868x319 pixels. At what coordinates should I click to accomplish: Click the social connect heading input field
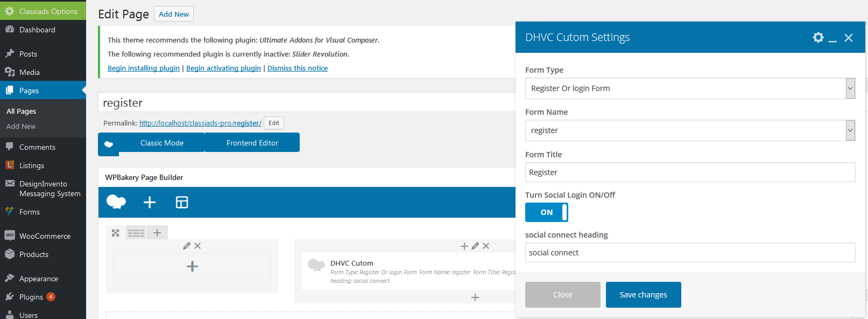[x=690, y=253]
